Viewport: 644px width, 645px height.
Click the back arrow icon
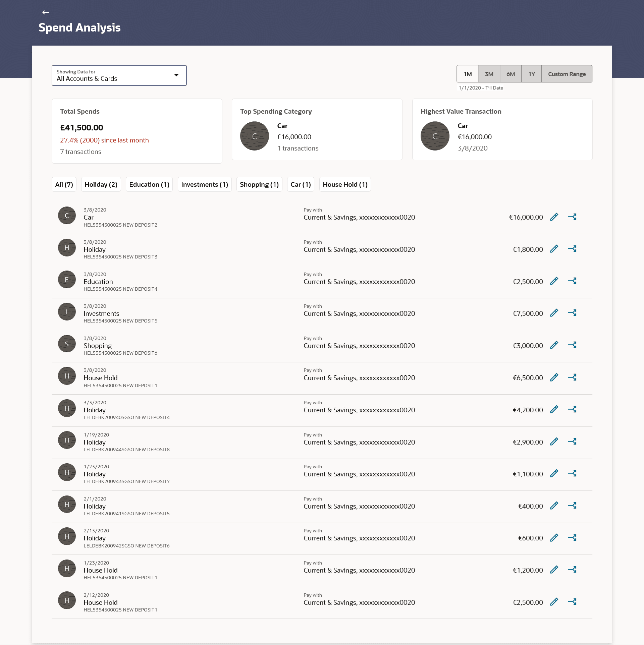(x=46, y=12)
